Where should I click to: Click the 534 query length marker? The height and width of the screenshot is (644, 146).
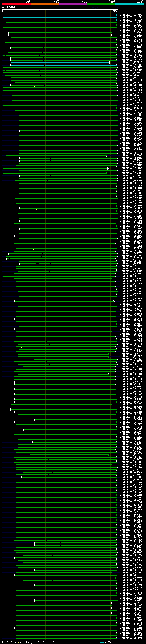coord(115,11)
